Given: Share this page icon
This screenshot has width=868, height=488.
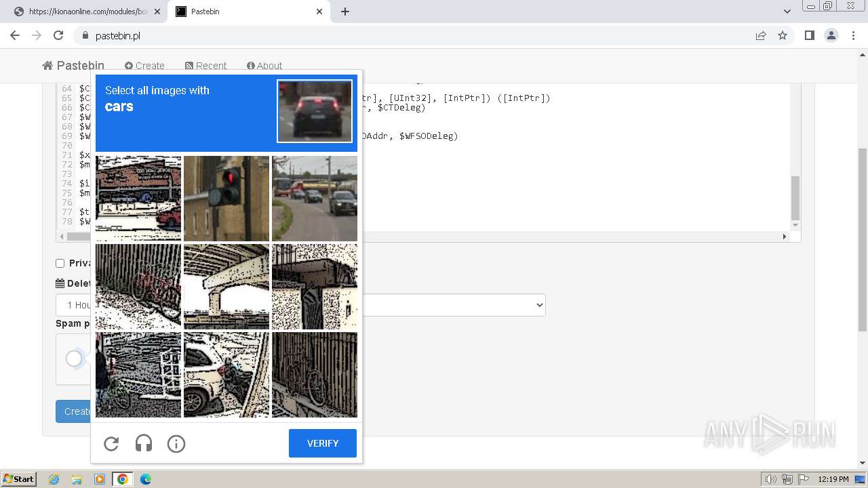Looking at the screenshot, I should pyautogui.click(x=761, y=35).
